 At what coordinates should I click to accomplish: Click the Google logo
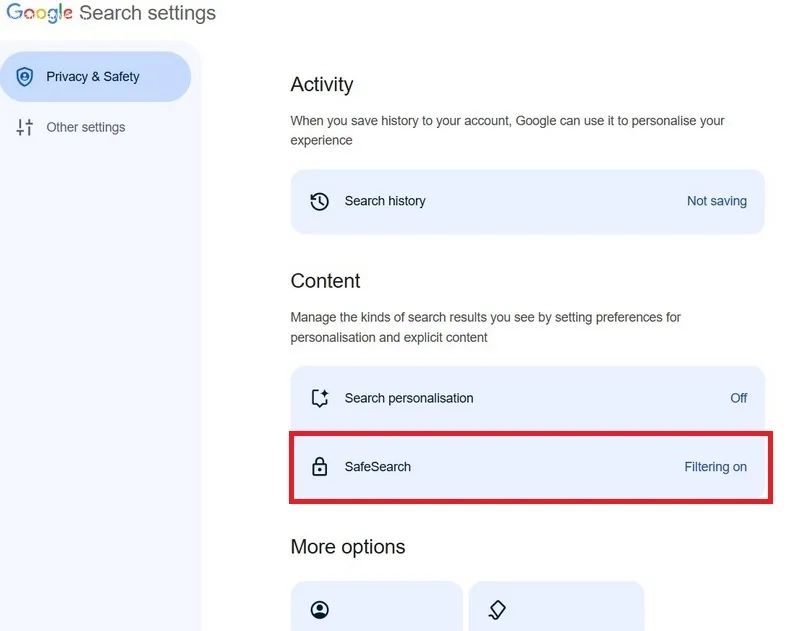click(x=39, y=13)
